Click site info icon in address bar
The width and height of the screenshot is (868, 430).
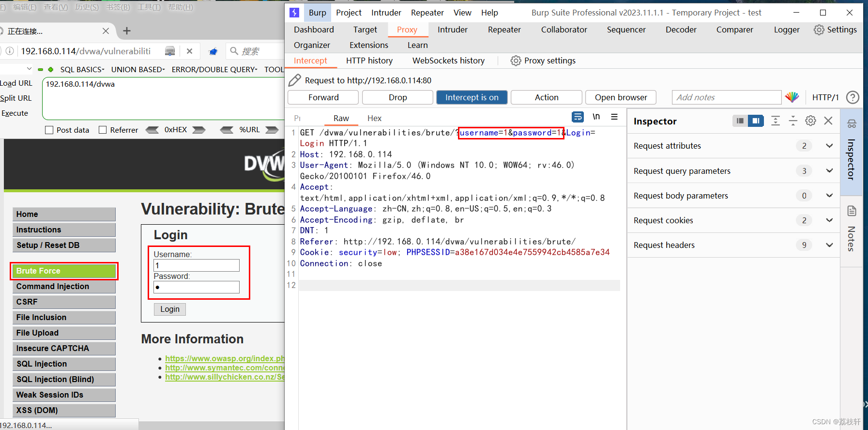[9, 51]
